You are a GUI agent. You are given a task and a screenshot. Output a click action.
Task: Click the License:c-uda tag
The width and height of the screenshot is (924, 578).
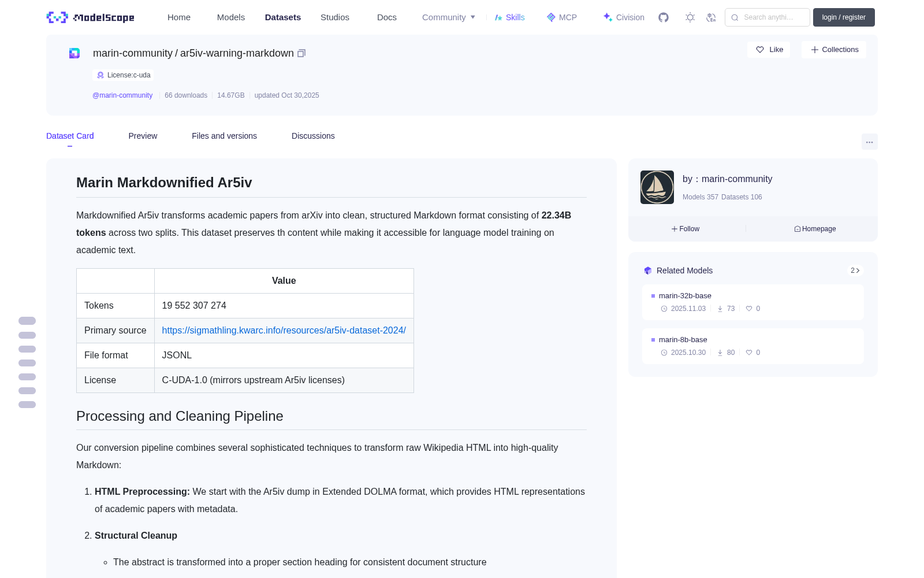(124, 75)
